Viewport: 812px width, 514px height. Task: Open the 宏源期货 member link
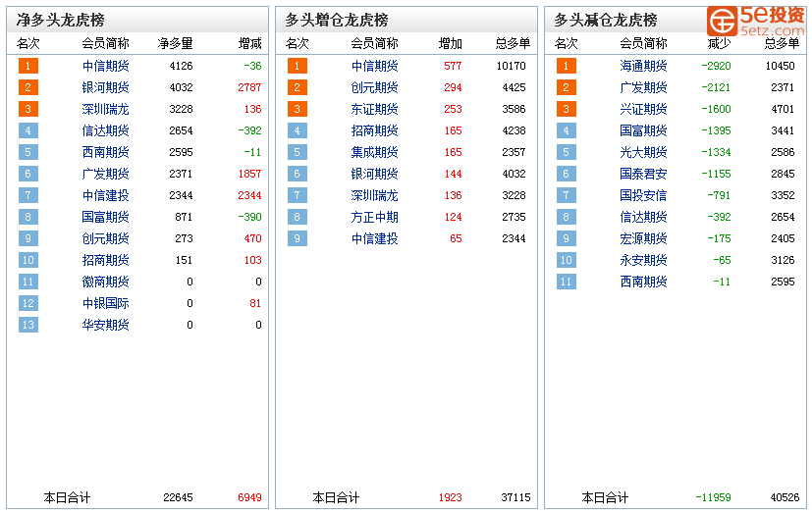point(644,239)
